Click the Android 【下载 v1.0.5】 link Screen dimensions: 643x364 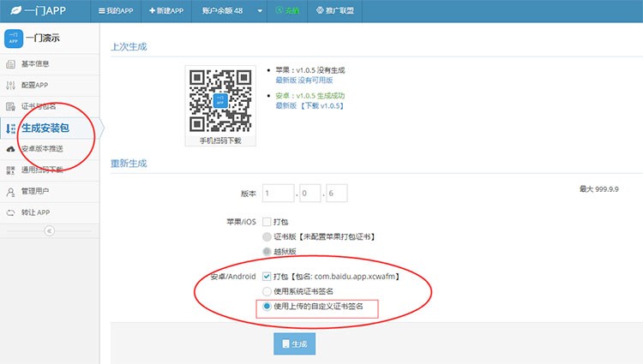[x=321, y=105]
